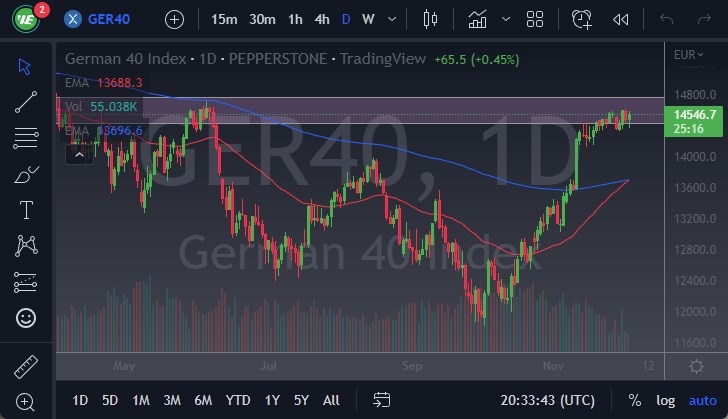The height and width of the screenshot is (419, 728).
Task: Open the EUR currency dropdown
Action: coord(689,55)
